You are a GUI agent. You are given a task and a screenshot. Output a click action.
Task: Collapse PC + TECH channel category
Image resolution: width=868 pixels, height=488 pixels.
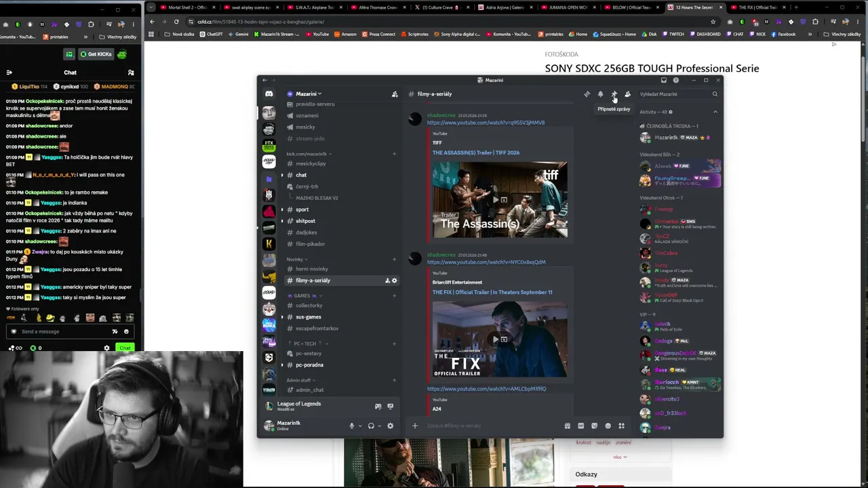[x=307, y=344]
